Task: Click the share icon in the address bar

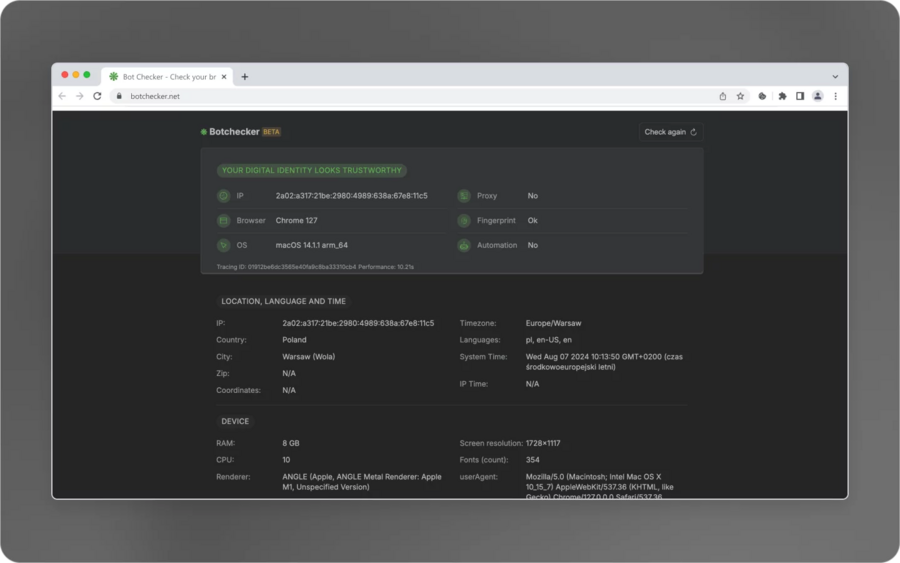Action: 723,96
